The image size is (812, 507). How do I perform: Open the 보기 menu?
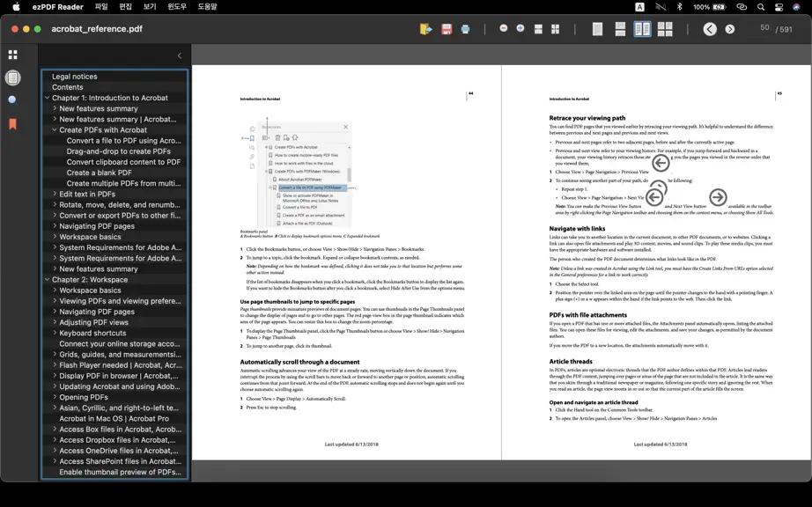point(150,7)
